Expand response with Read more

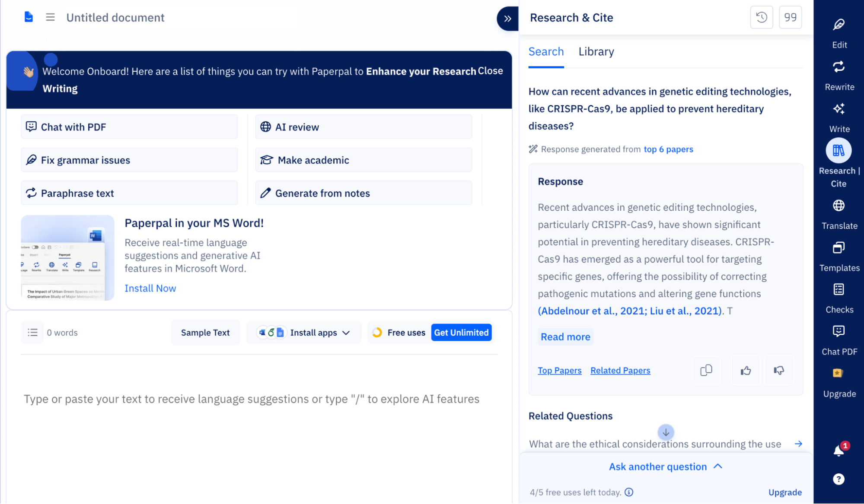565,337
